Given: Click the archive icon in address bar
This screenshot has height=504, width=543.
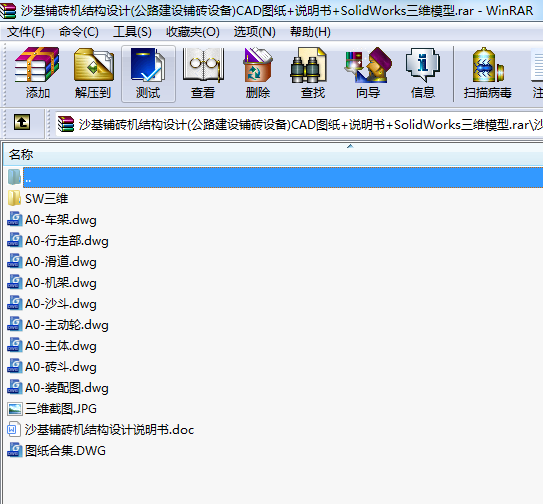Looking at the screenshot, I should click(x=66, y=124).
